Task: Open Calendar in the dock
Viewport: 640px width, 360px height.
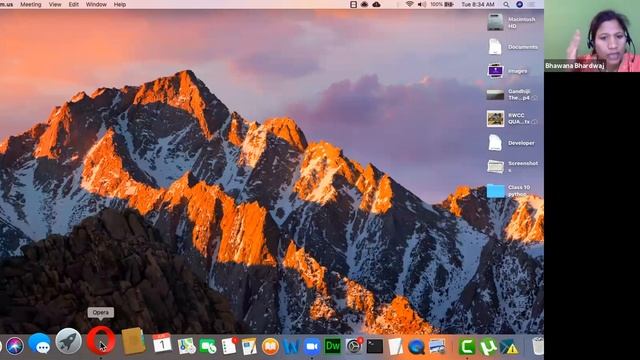Action: pos(162,343)
